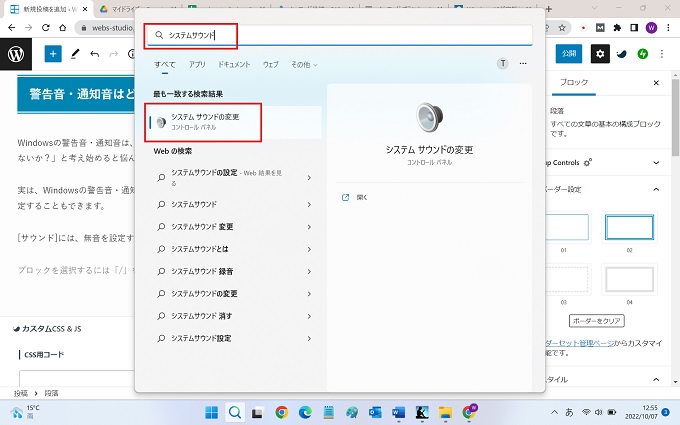Bookmark the page with the star icon
680x425 pixels.
[x=562, y=28]
